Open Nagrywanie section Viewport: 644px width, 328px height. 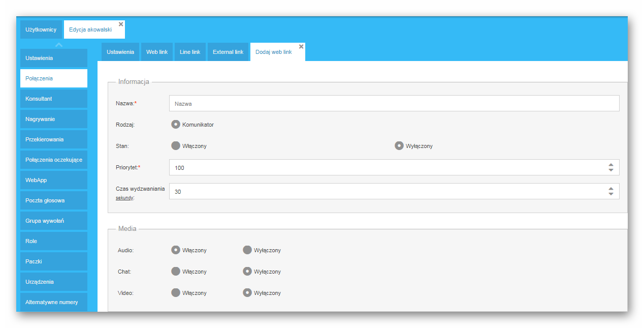54,119
